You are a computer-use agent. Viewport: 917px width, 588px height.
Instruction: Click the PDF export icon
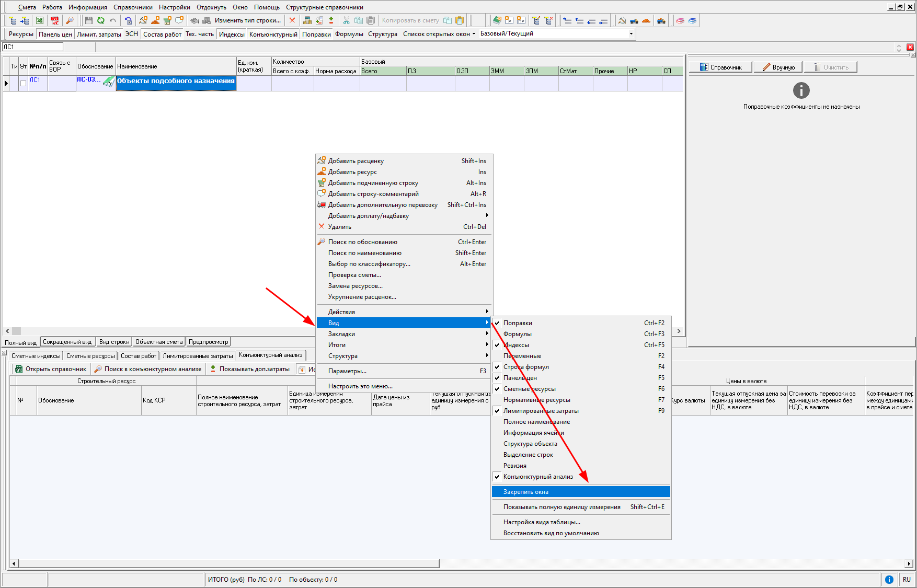(55, 20)
